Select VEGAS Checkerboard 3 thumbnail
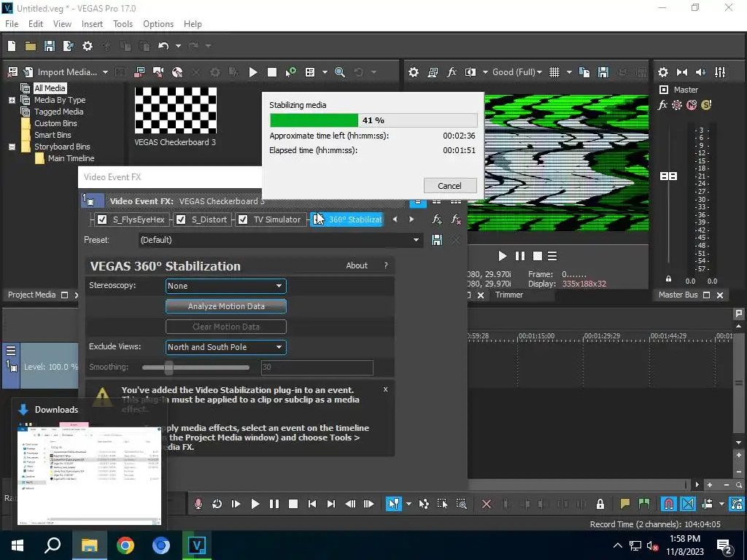 [175, 111]
